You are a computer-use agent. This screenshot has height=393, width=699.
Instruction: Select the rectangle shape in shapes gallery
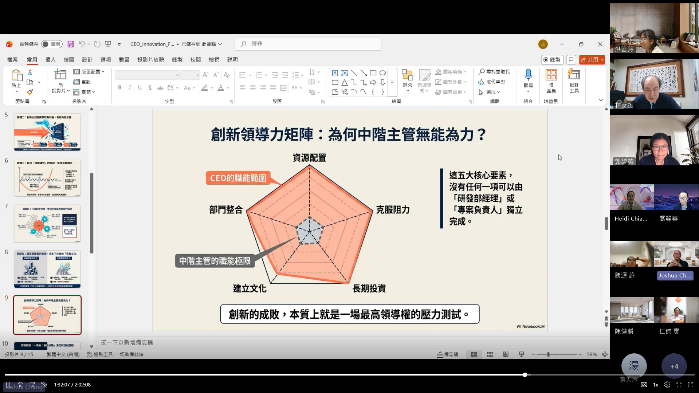pyautogui.click(x=373, y=73)
